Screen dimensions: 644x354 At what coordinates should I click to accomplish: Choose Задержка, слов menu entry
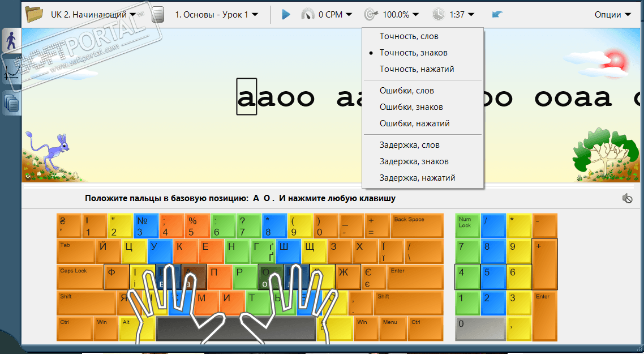coord(423,145)
